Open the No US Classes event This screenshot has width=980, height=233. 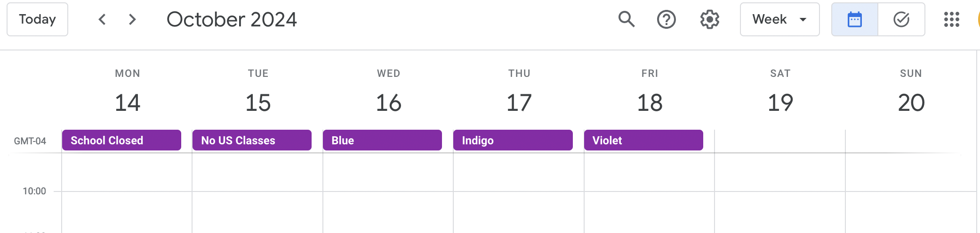click(x=252, y=140)
